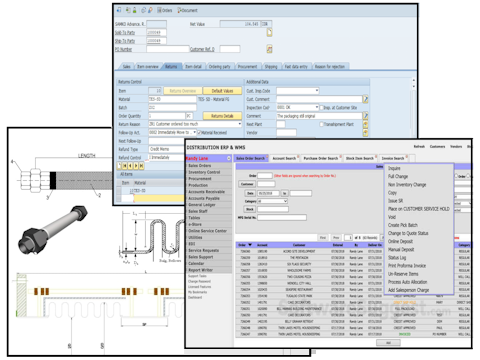Click the icon right of Customer Ref. field
This screenshot has height=360, width=480.
point(269,49)
